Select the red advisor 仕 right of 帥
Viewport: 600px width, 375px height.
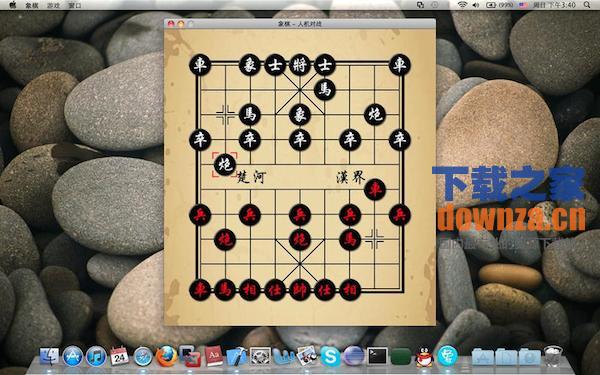[325, 290]
